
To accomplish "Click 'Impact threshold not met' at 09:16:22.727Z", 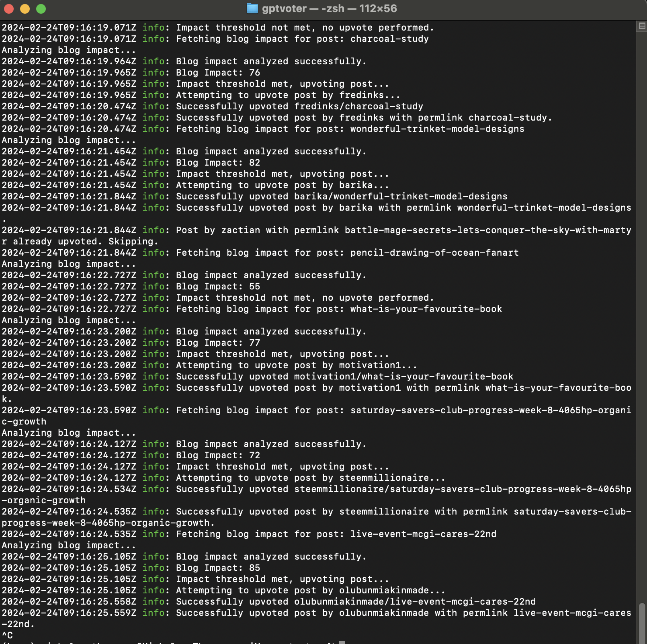I will click(x=305, y=298).
